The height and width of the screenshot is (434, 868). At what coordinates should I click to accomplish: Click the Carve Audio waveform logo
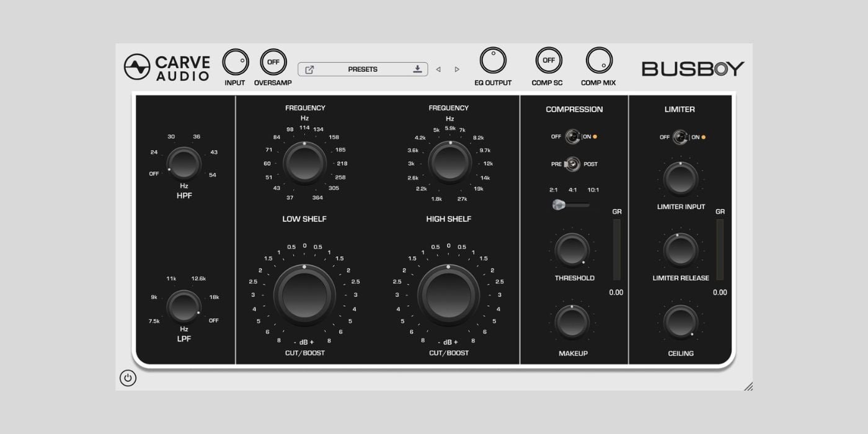137,67
